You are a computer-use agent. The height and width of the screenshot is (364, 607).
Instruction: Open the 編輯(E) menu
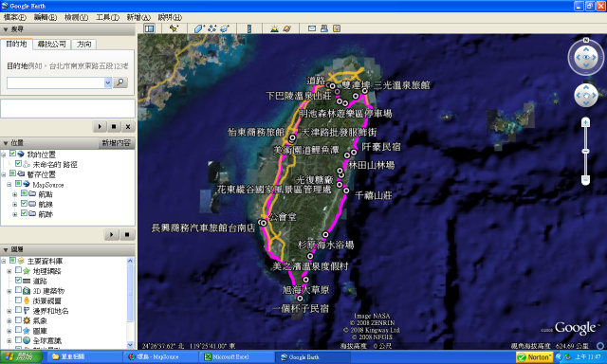(x=46, y=17)
